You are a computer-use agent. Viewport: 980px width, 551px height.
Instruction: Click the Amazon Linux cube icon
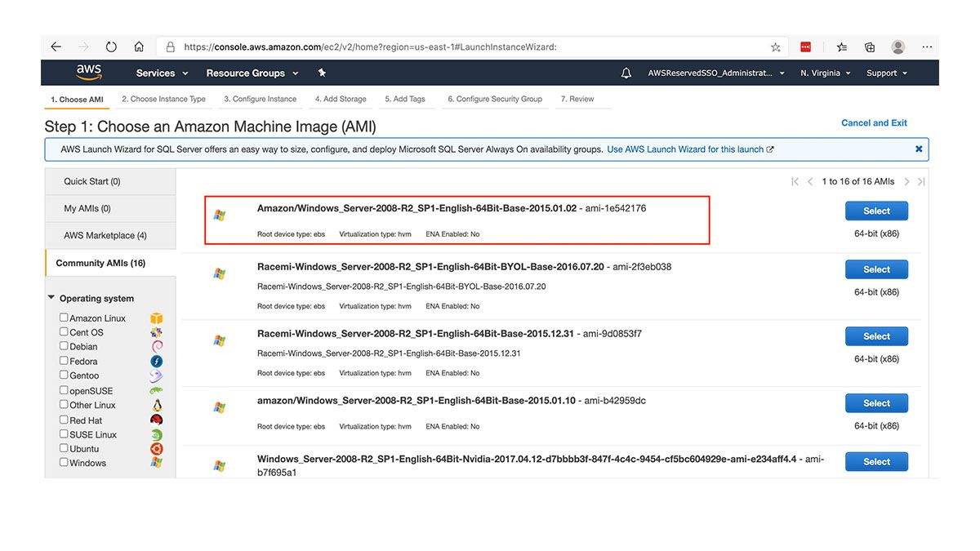tap(156, 318)
